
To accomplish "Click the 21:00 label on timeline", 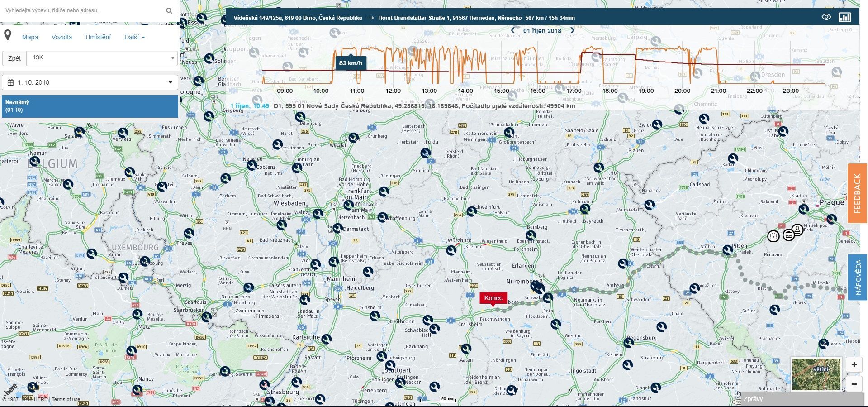I will tap(718, 91).
